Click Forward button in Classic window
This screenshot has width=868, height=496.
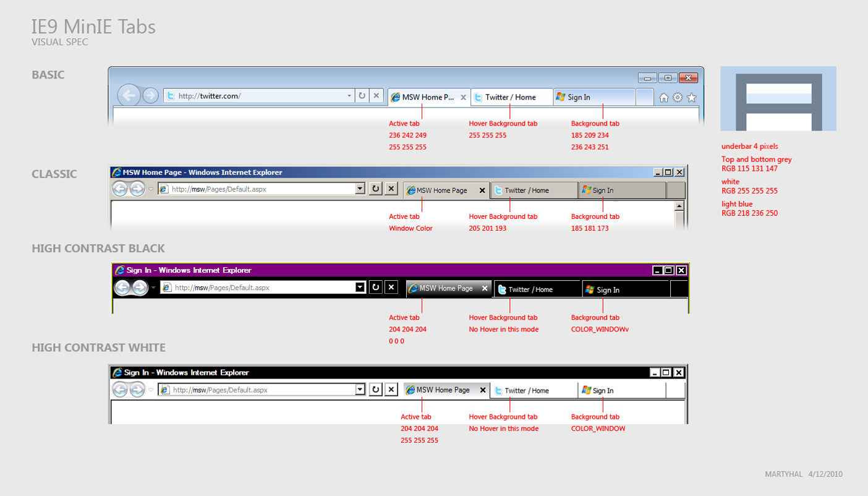tap(137, 189)
